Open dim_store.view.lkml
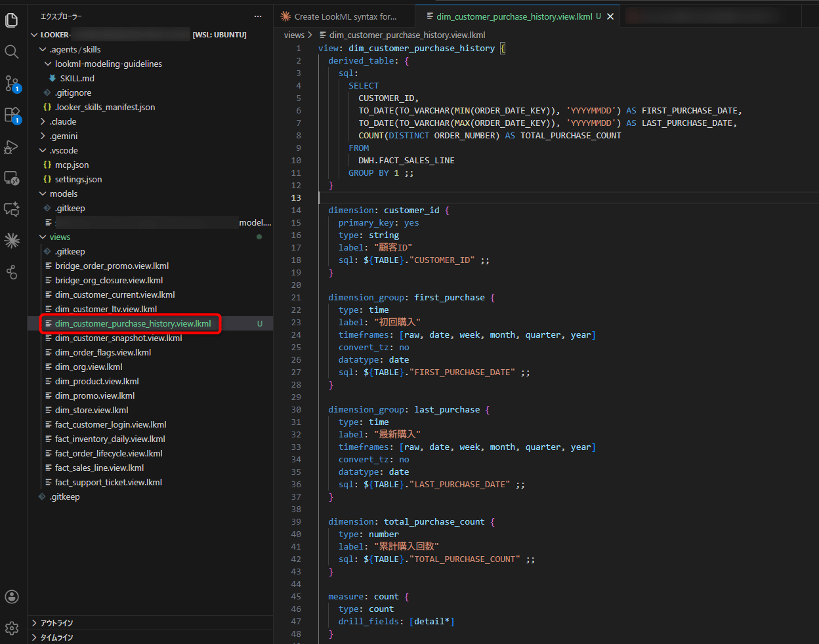 (x=150, y=410)
